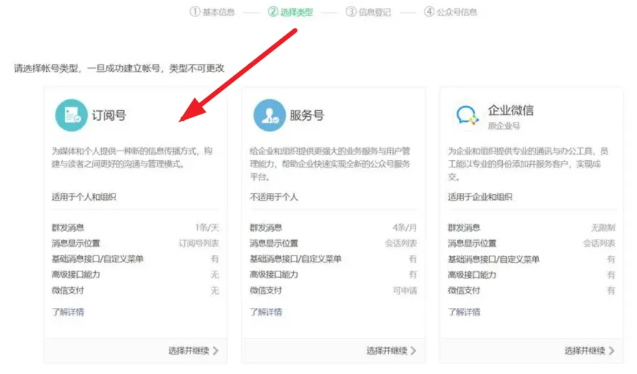Click the 企业微信 card title text
The width and height of the screenshot is (637, 374).
(x=511, y=110)
